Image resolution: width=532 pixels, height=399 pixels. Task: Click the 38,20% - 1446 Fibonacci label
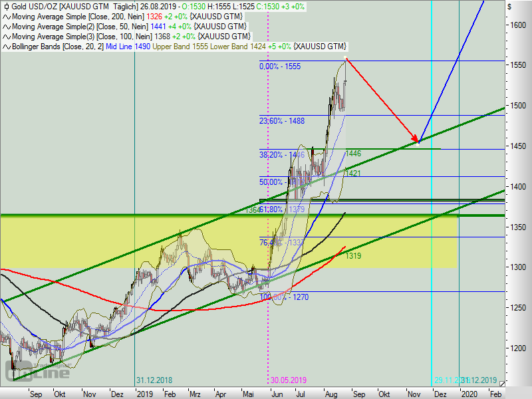pos(282,155)
